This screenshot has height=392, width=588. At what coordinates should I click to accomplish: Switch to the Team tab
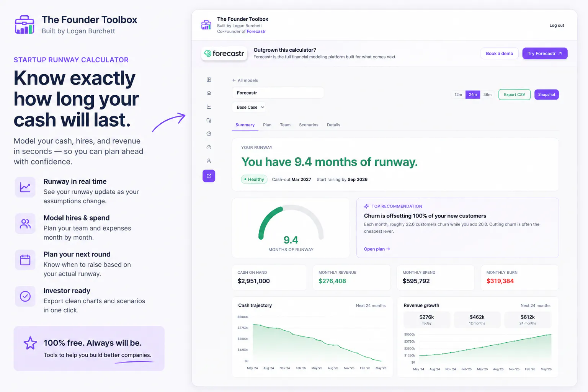pyautogui.click(x=285, y=125)
